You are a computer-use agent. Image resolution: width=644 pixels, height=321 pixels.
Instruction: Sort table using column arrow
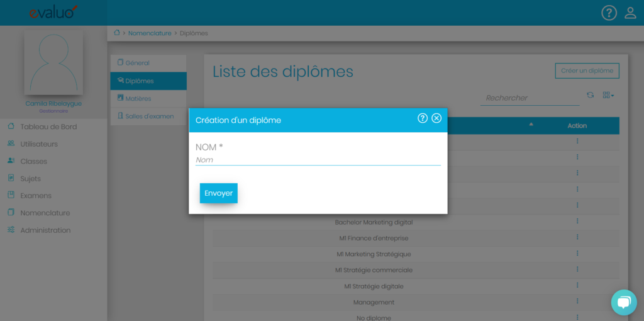(x=531, y=125)
